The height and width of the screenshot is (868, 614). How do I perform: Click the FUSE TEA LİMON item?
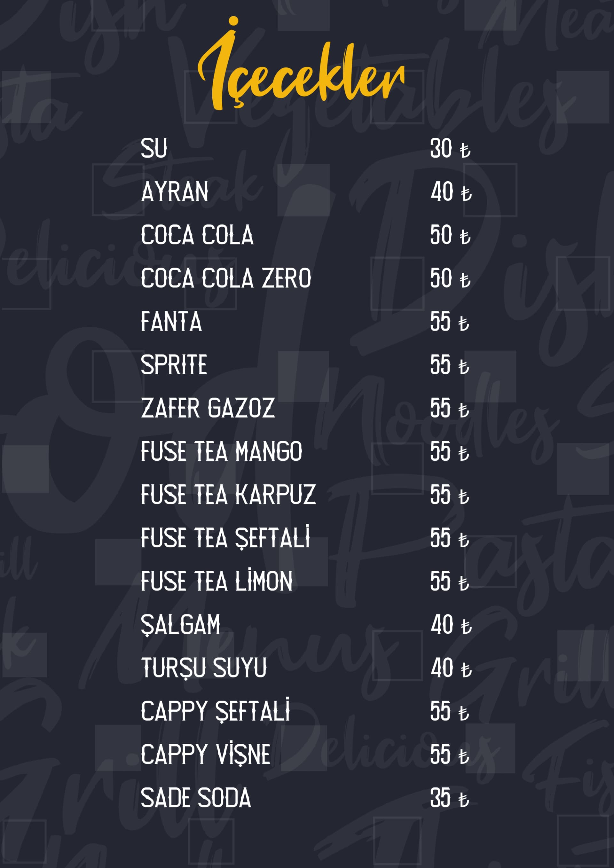tap(216, 581)
